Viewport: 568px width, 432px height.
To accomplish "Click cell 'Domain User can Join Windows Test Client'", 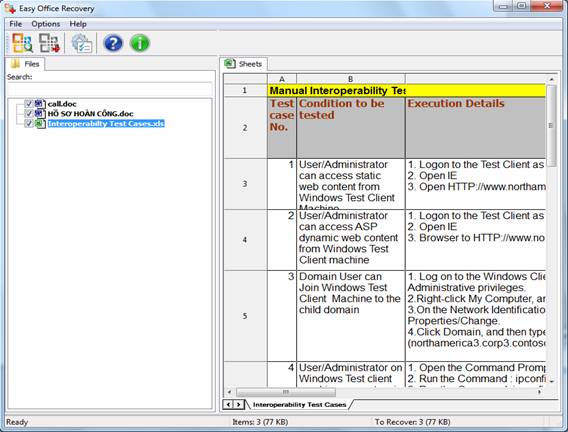I will click(351, 316).
